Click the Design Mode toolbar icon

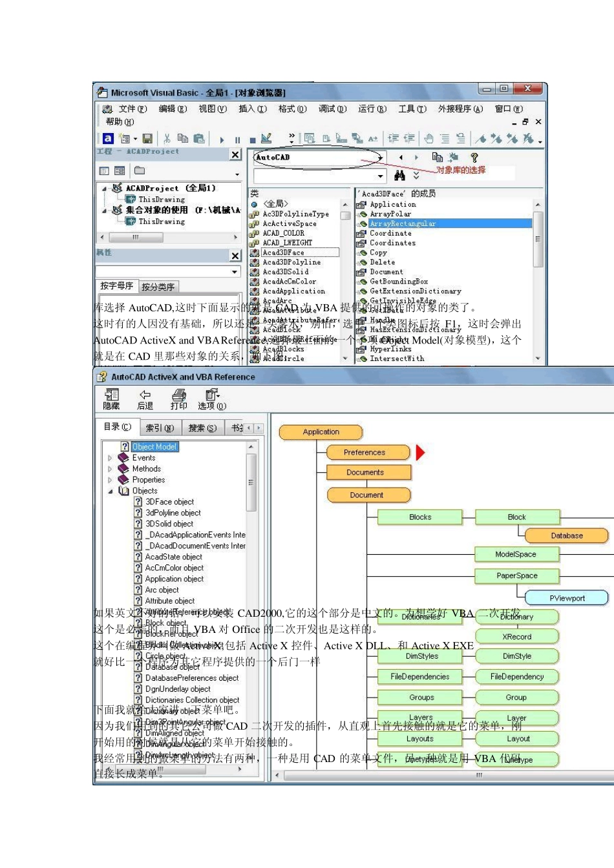(x=266, y=138)
